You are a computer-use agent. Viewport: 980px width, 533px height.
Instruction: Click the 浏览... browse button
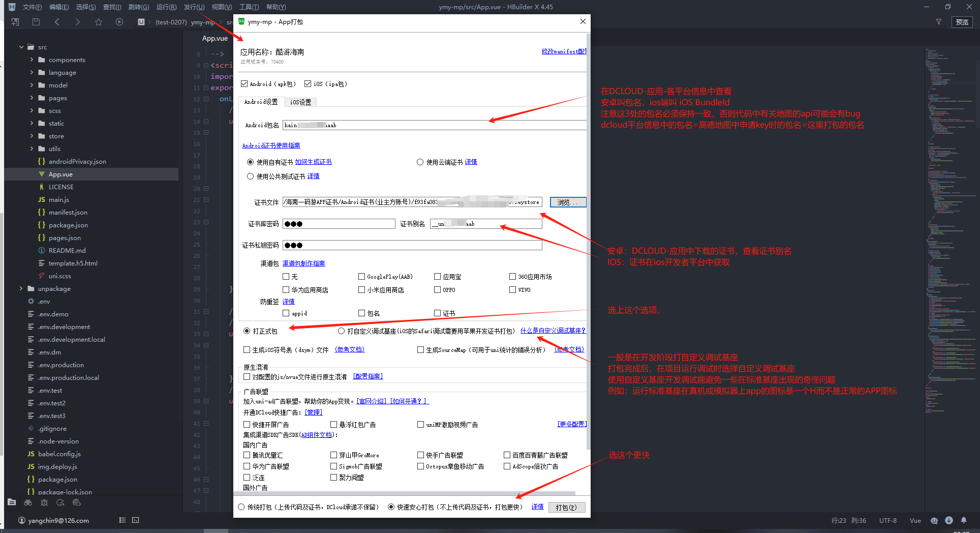(568, 202)
